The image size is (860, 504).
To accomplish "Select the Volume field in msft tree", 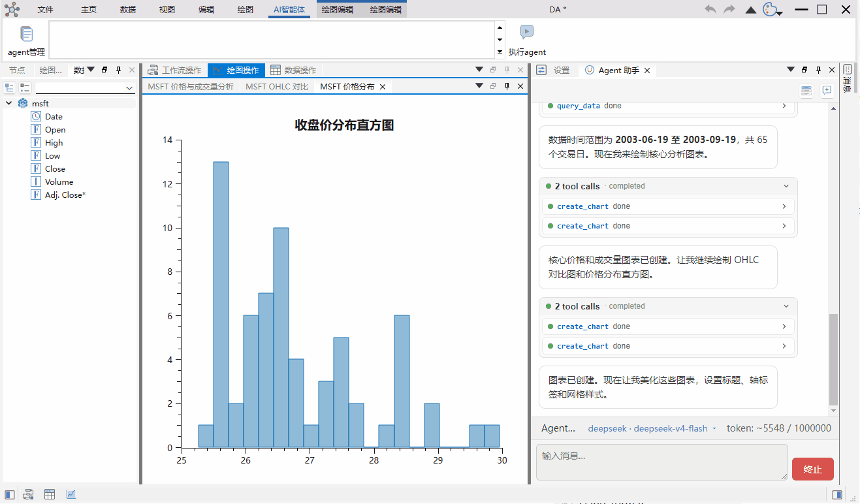I will pyautogui.click(x=59, y=181).
